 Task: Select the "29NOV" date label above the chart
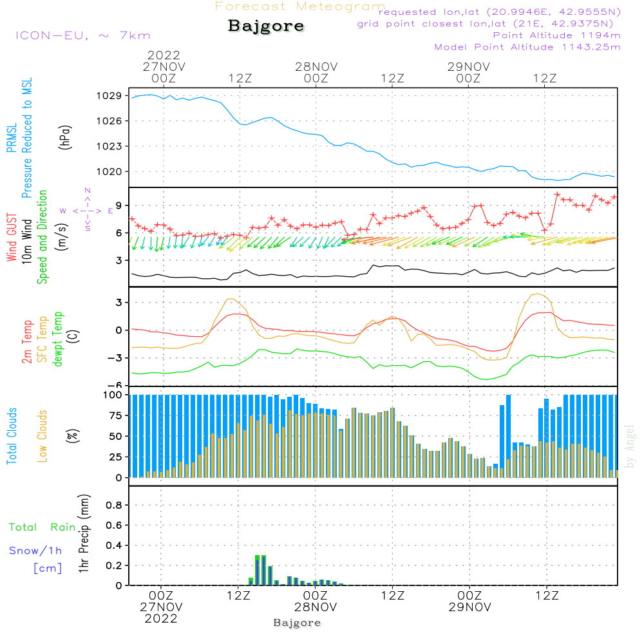[x=469, y=67]
